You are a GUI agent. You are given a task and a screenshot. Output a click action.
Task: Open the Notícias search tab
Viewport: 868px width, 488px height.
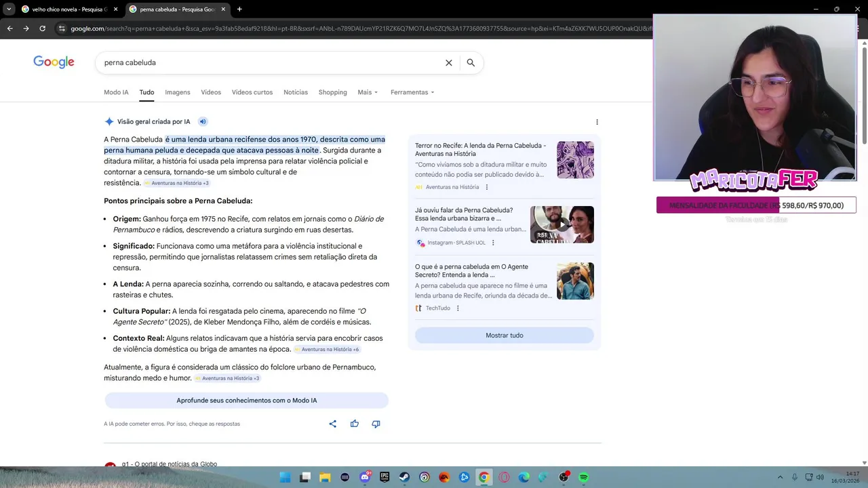(x=296, y=92)
